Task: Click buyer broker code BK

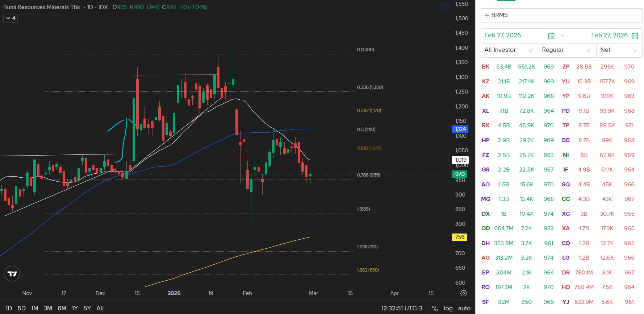Action: click(x=486, y=67)
